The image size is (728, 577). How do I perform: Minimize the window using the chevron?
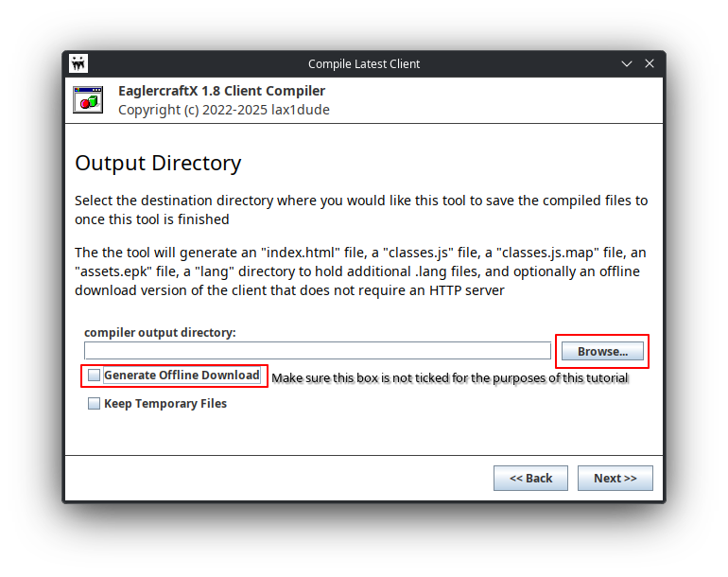(x=627, y=63)
